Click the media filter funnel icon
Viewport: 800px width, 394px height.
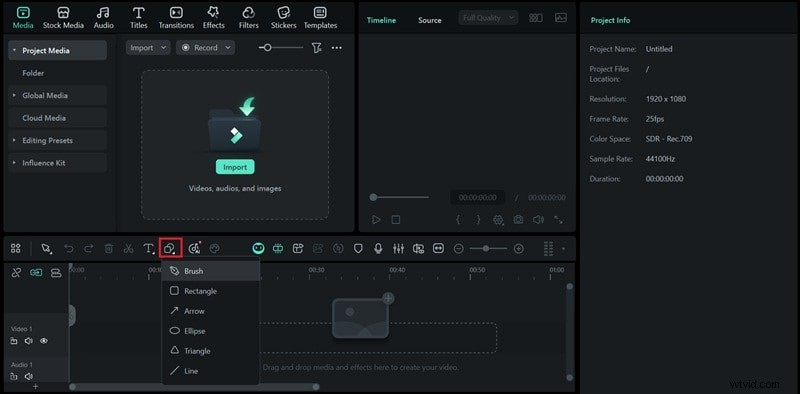316,47
